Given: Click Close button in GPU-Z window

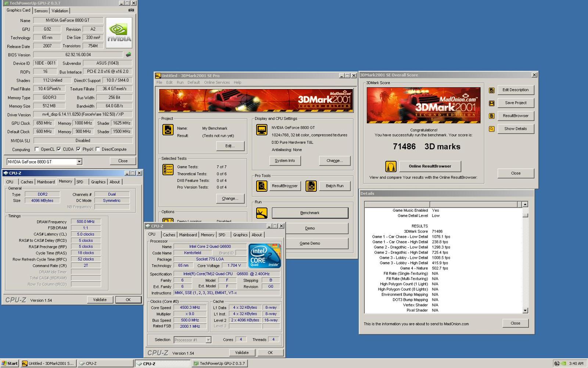Looking at the screenshot, I should [x=123, y=161].
